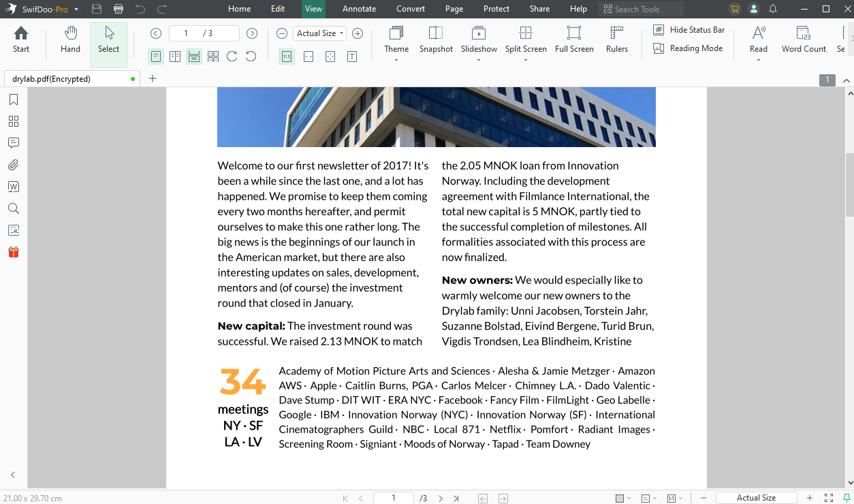Open the page Thumbnails panel in sidebar
This screenshot has height=504, width=854.
(14, 121)
